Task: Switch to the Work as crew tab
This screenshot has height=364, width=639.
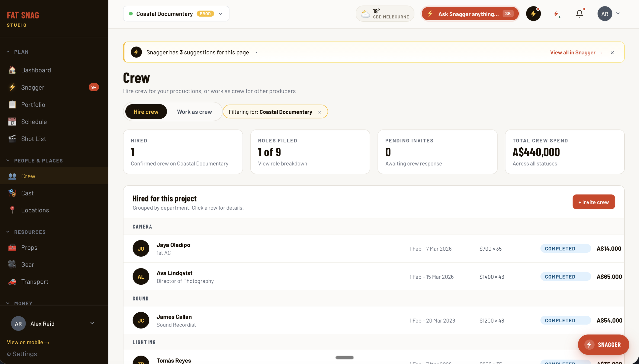Action: click(x=194, y=111)
